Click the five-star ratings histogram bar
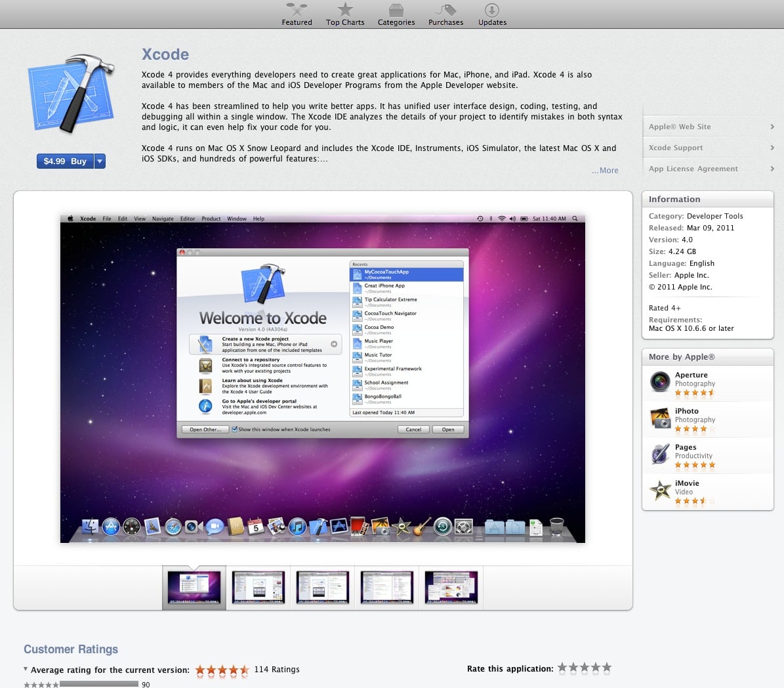The height and width of the screenshot is (688, 784). 99,684
